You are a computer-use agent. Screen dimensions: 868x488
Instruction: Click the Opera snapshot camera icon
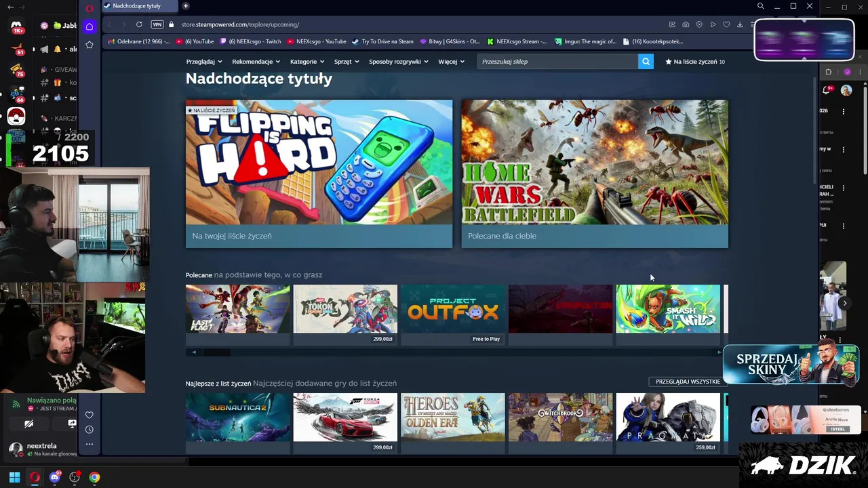686,24
